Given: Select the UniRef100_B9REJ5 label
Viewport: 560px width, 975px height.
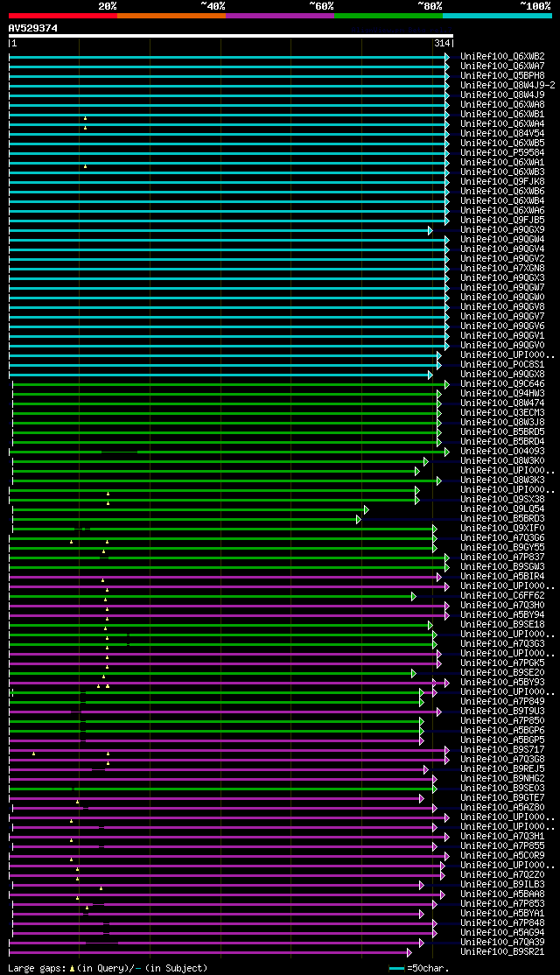Looking at the screenshot, I should click(x=502, y=769).
